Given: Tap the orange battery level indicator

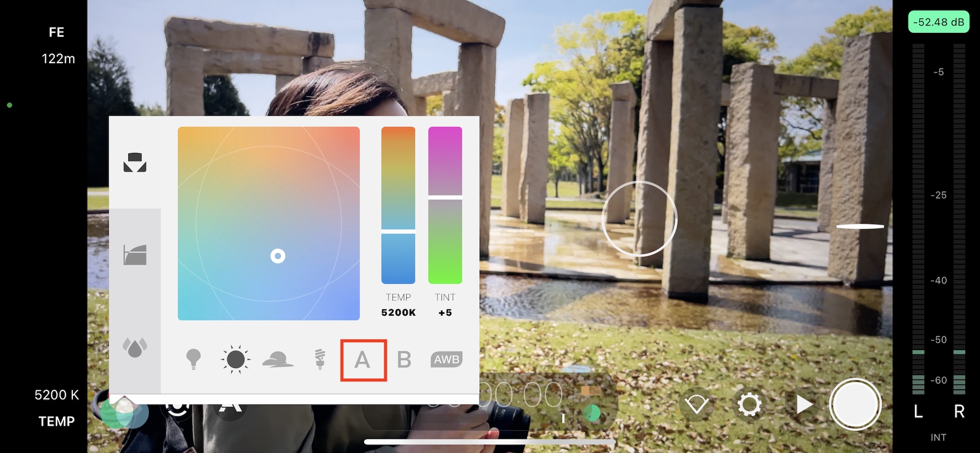Looking at the screenshot, I should tap(590, 391).
